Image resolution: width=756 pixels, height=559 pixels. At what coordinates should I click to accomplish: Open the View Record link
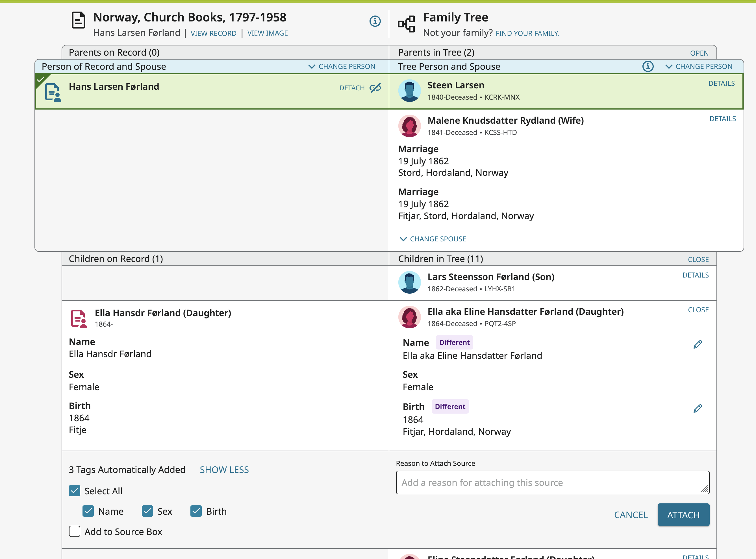click(x=213, y=33)
